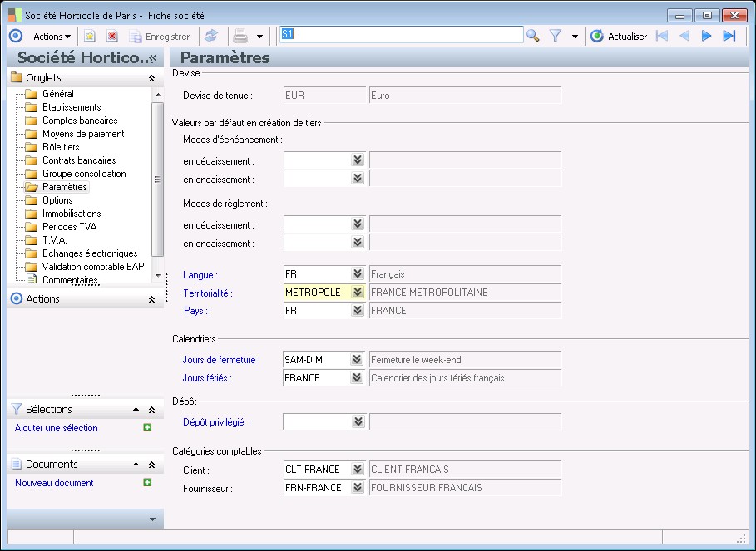
Task: Collapse the Onglets panel
Action: [151, 78]
